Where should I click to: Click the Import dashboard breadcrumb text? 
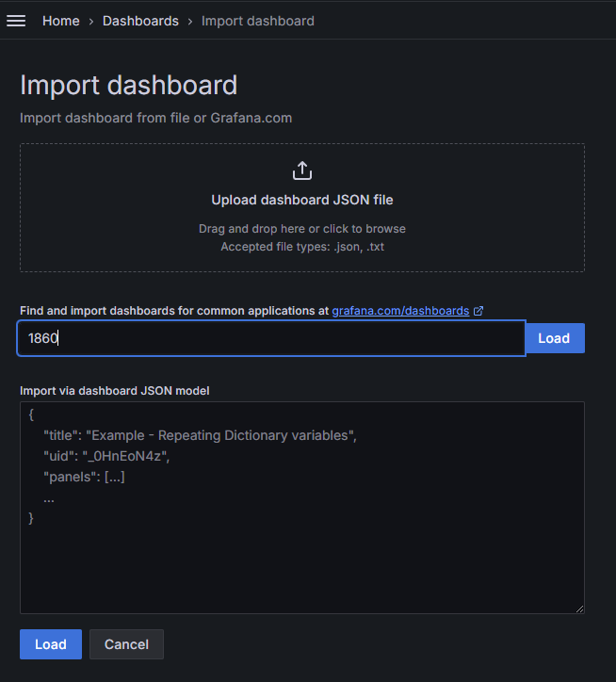257,21
